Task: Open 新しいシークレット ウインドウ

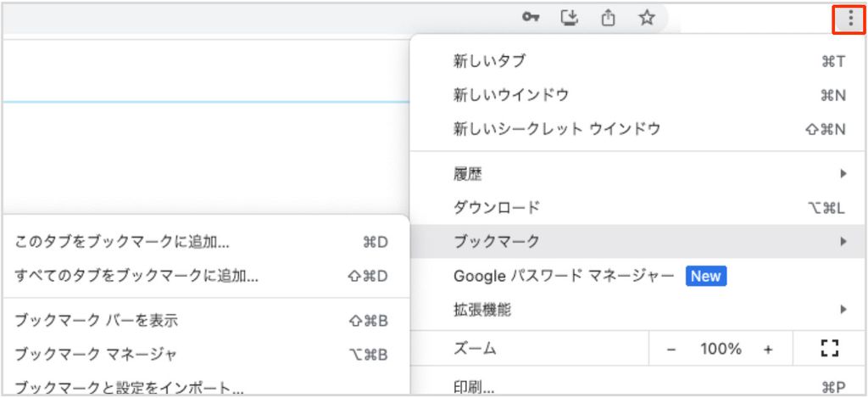Action: pos(638,129)
